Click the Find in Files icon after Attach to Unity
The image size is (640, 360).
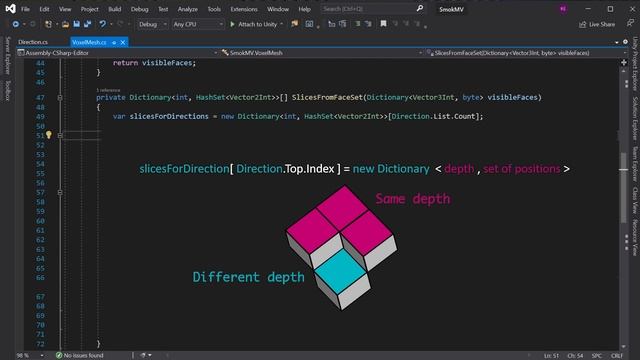[x=294, y=24]
